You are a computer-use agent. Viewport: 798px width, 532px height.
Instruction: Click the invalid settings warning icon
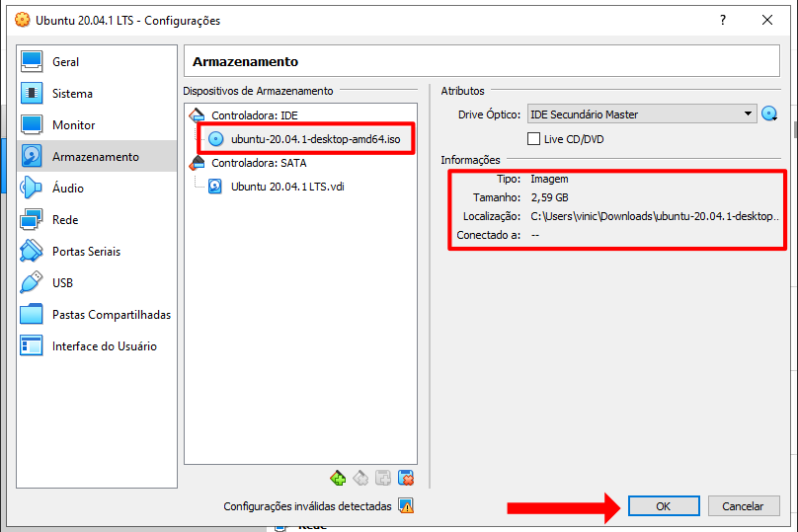pyautogui.click(x=406, y=506)
